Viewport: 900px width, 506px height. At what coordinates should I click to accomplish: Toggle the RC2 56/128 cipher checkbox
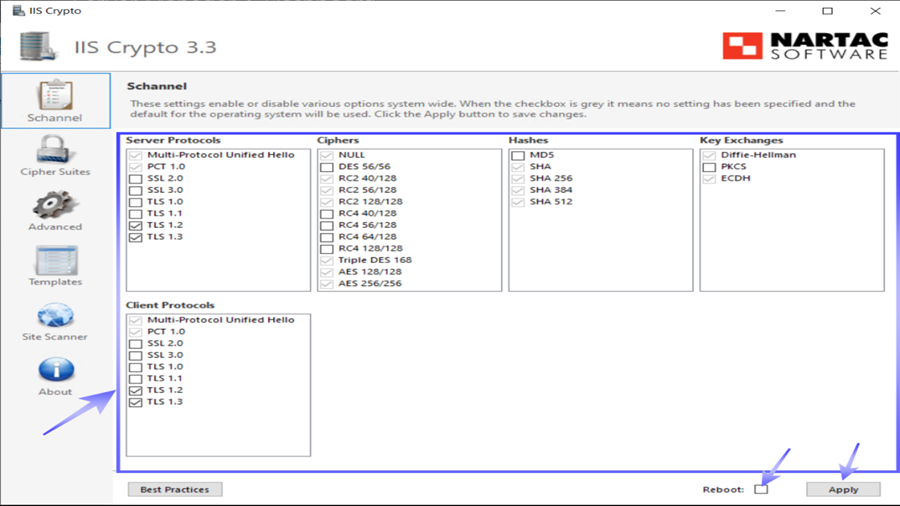[327, 190]
